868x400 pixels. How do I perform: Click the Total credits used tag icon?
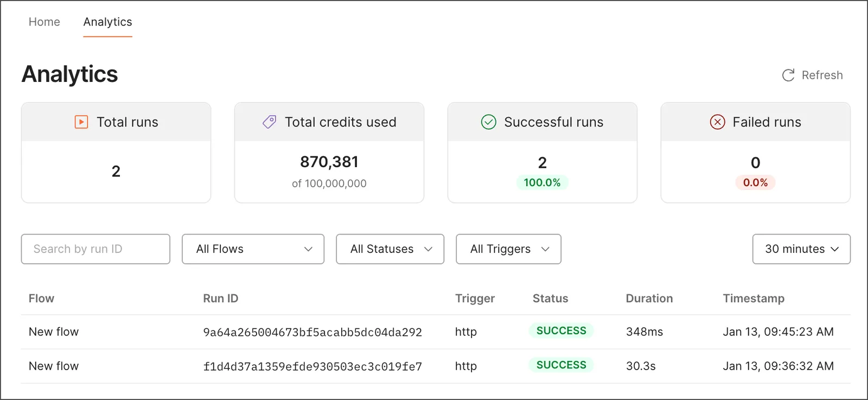coord(270,122)
